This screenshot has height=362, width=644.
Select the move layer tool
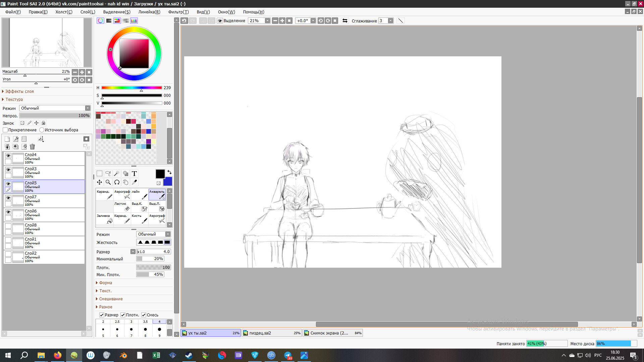pyautogui.click(x=100, y=182)
